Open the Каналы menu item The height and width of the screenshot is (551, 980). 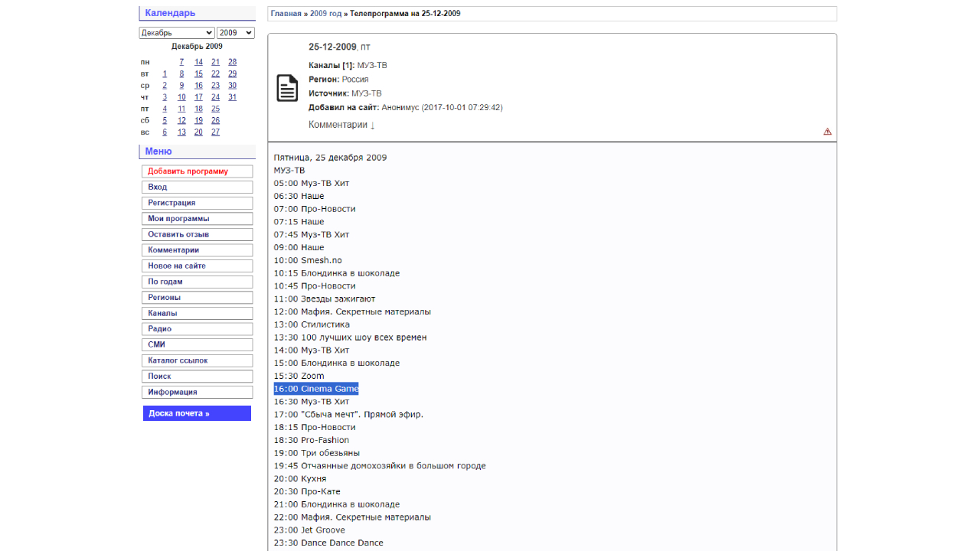pyautogui.click(x=197, y=313)
